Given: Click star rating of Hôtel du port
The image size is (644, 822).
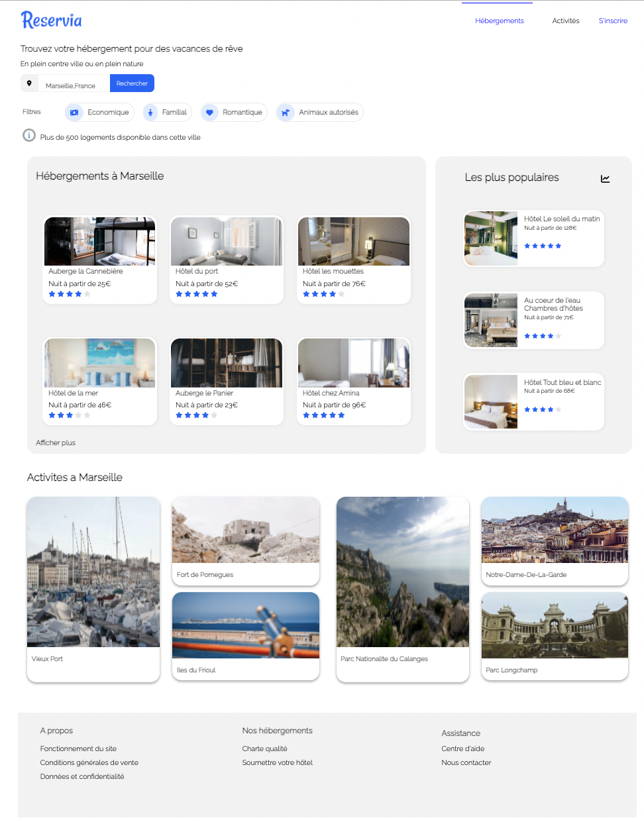Looking at the screenshot, I should tap(196, 294).
